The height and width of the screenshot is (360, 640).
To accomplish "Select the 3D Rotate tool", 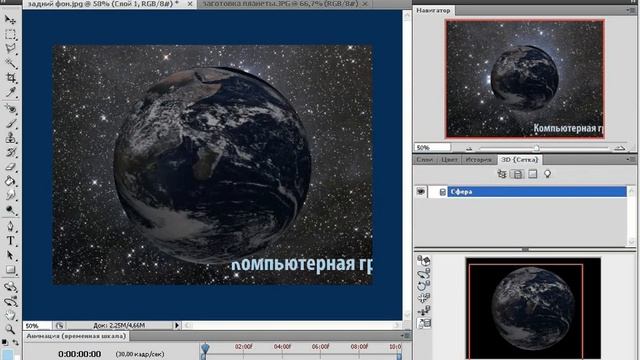I will click(10, 287).
